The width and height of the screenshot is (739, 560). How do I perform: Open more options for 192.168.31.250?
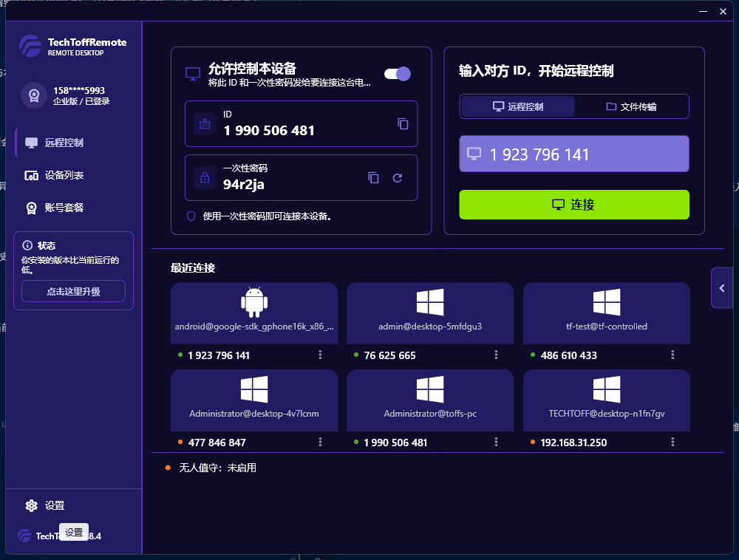click(x=672, y=442)
